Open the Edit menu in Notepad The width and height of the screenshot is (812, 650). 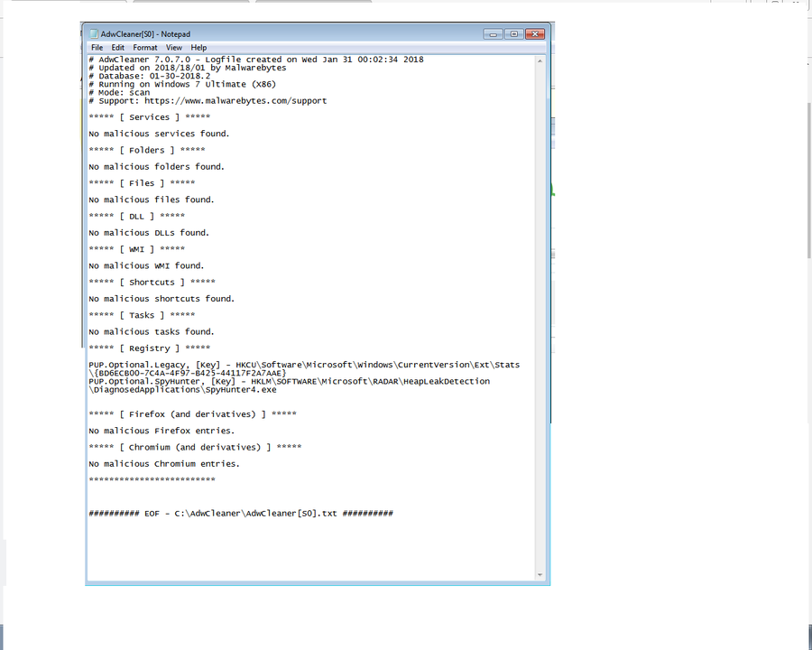click(x=117, y=48)
